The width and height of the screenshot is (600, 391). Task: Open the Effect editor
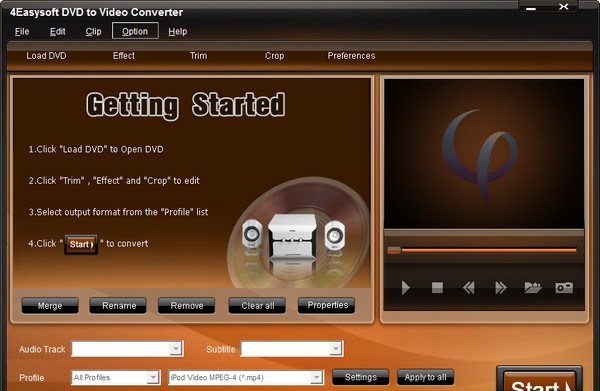click(124, 56)
